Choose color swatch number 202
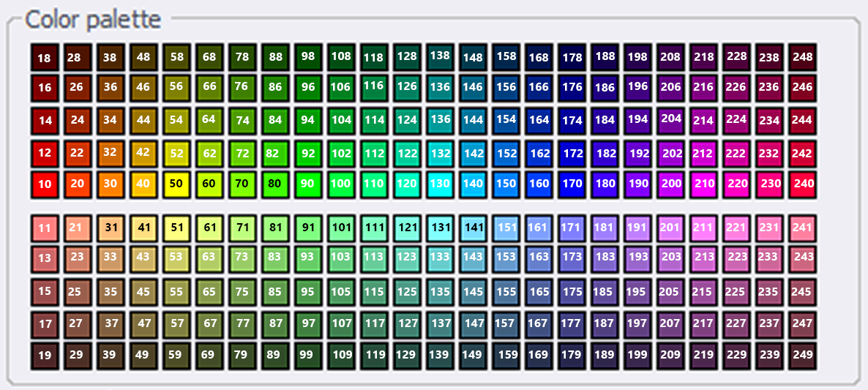The height and width of the screenshot is (390, 868). [x=671, y=153]
